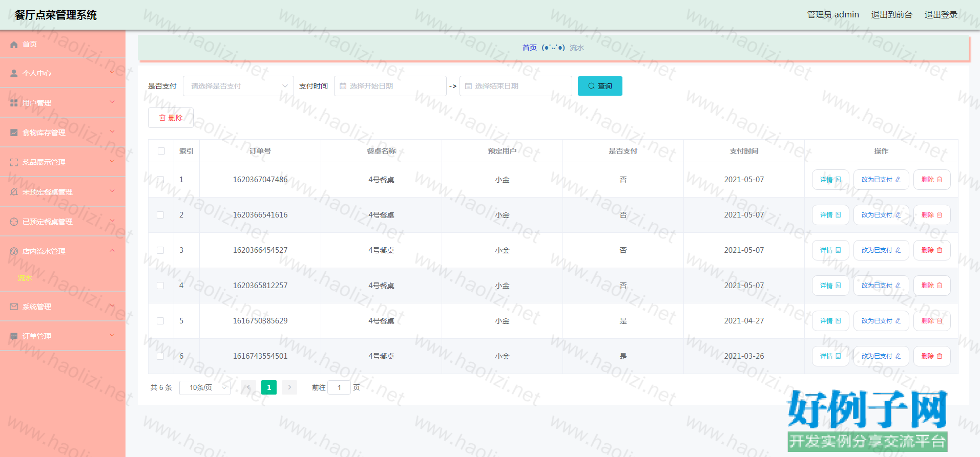Click 退出登录 in the top bar

coord(941,15)
